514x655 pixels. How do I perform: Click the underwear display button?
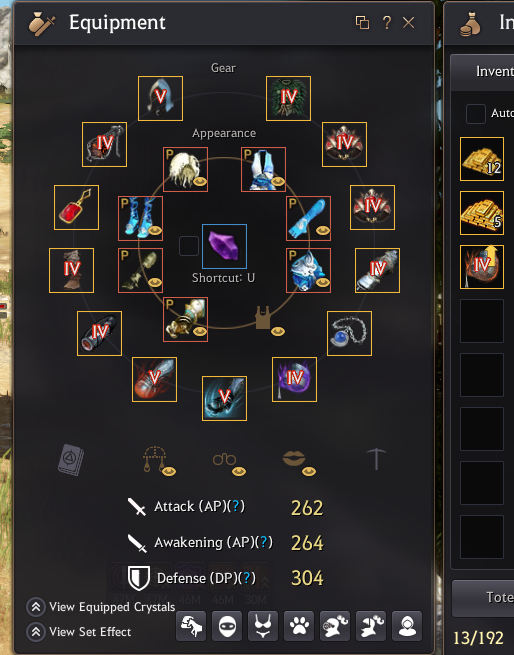pos(263,626)
